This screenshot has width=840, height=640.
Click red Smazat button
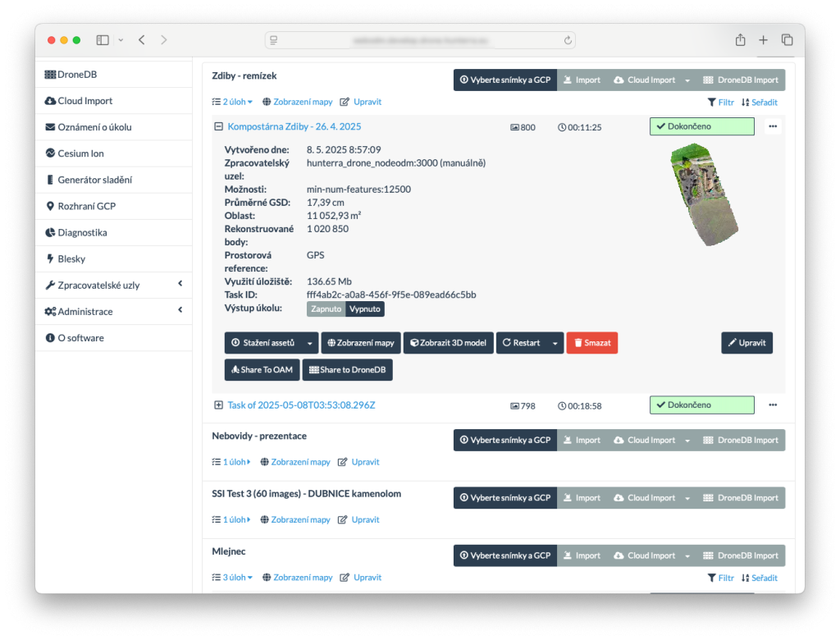click(592, 343)
